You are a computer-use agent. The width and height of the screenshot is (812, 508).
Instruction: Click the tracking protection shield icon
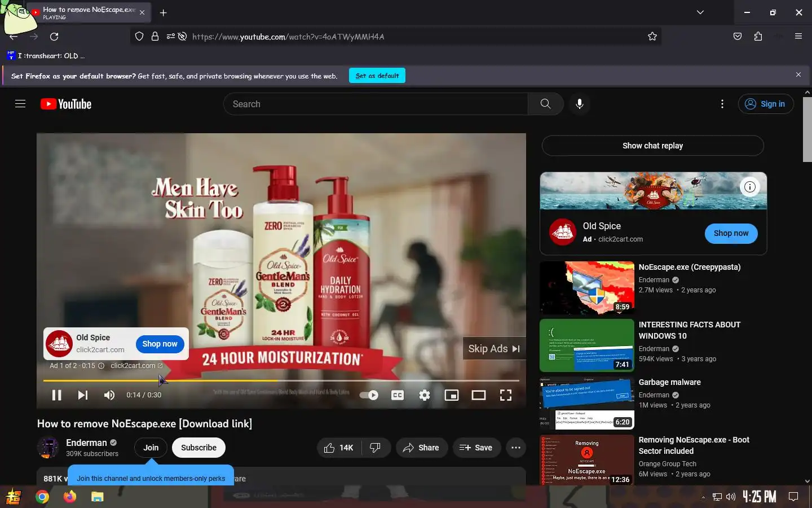(139, 36)
